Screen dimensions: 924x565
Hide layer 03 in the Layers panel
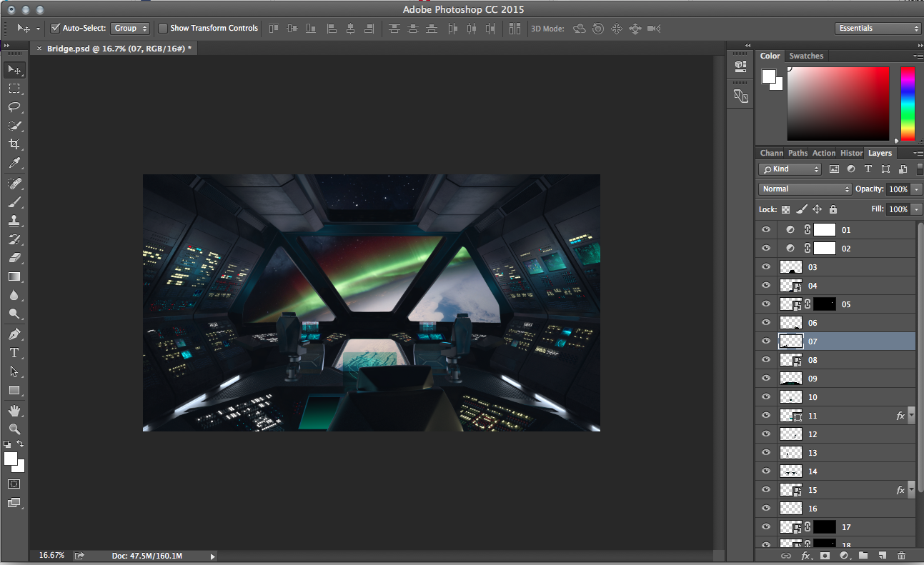[x=765, y=266]
